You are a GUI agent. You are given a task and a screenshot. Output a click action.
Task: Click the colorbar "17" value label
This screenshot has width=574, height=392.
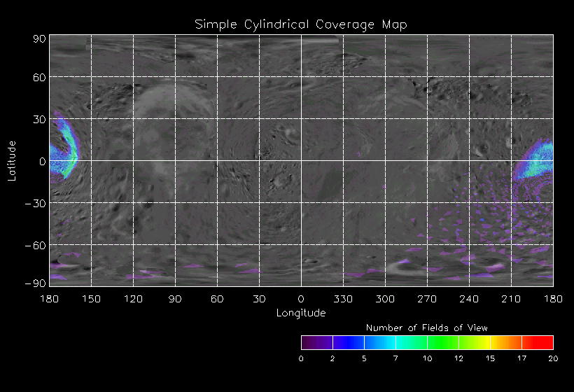tap(521, 358)
